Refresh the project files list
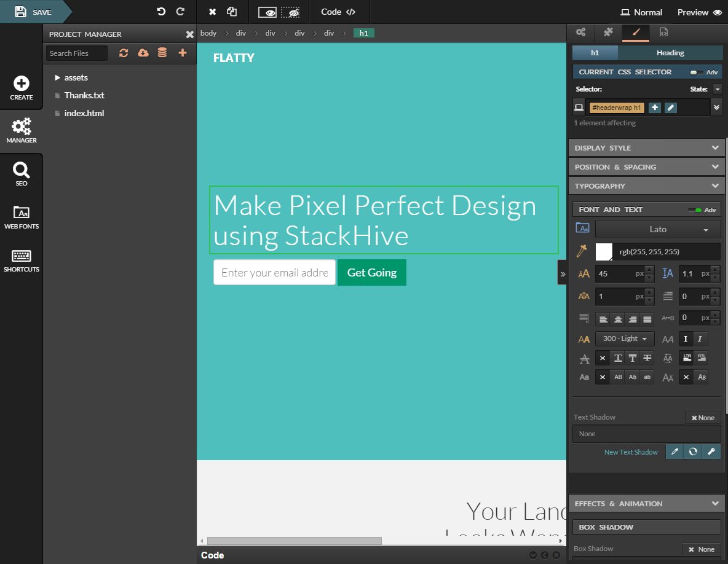728x564 pixels. coord(124,53)
